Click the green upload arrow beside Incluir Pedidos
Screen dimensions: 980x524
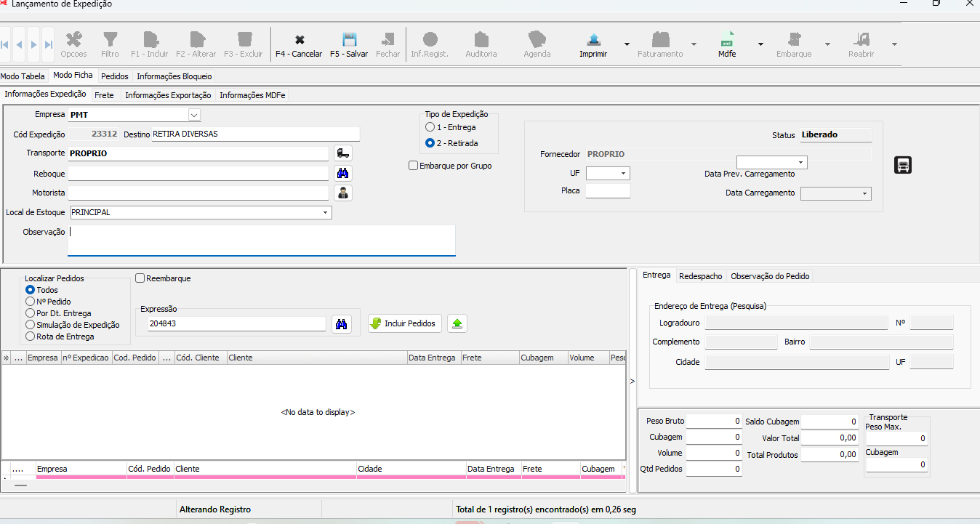pyautogui.click(x=457, y=324)
